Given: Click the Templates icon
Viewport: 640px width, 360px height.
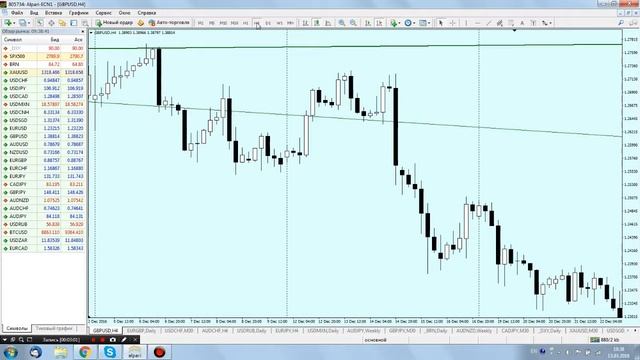Looking at the screenshot, I should pos(423,23).
